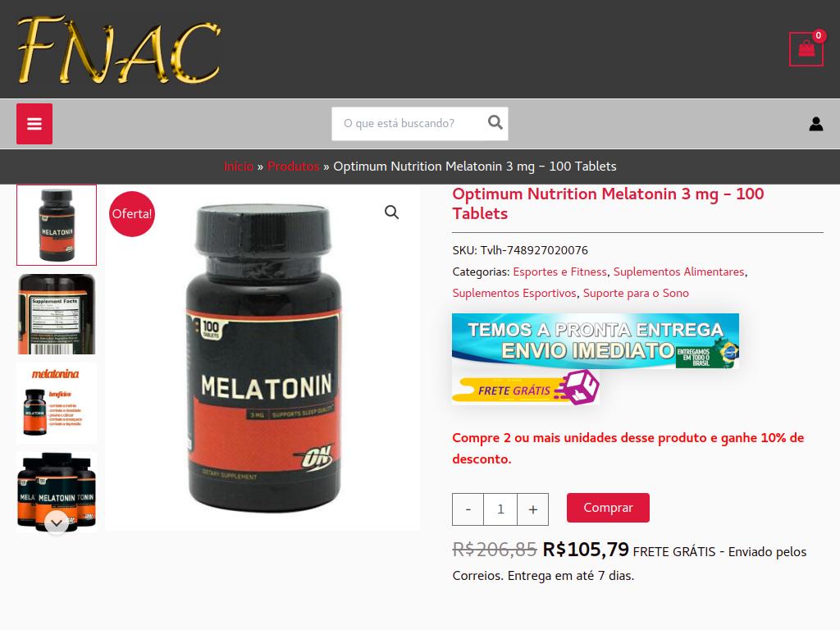This screenshot has width=840, height=630.
Task: Zoom product image with magnifier icon
Action: click(x=391, y=212)
